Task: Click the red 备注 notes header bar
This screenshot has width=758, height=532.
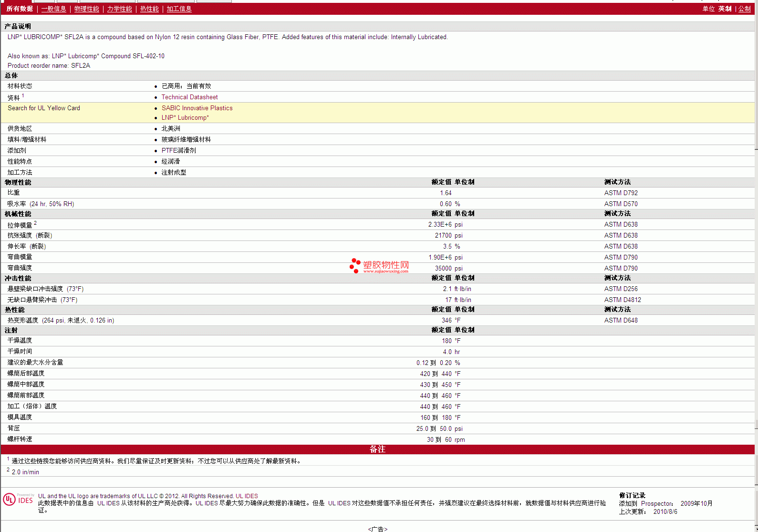Action: [377, 449]
